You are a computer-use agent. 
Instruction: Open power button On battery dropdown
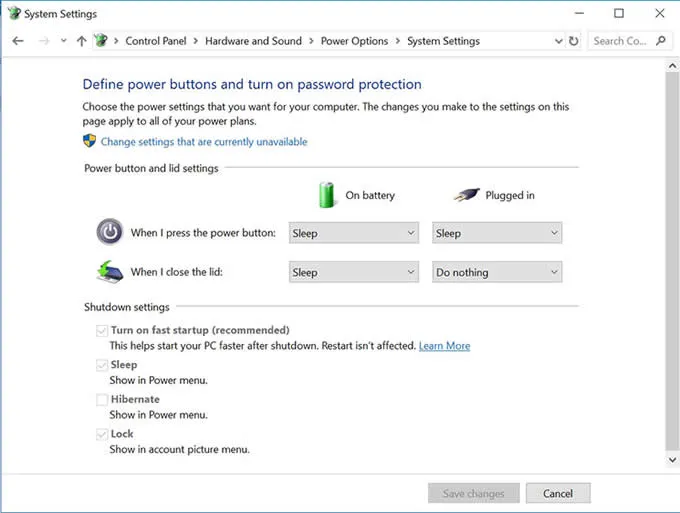click(353, 233)
